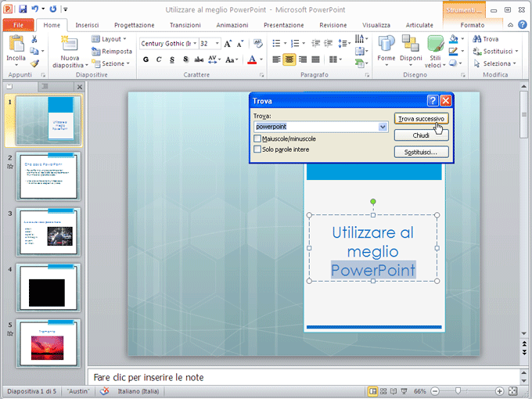Click the Trova search text field

pos(316,127)
